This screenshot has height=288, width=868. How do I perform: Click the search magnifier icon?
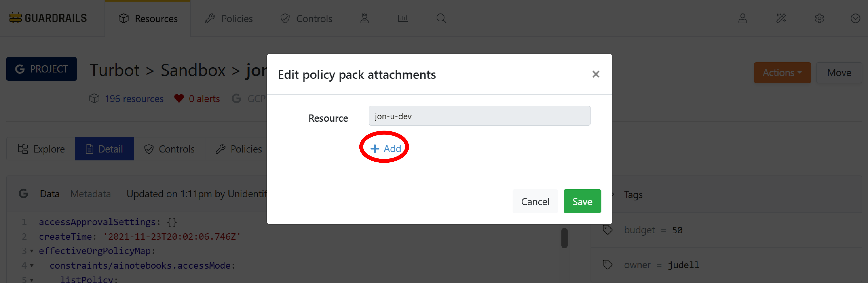point(441,18)
